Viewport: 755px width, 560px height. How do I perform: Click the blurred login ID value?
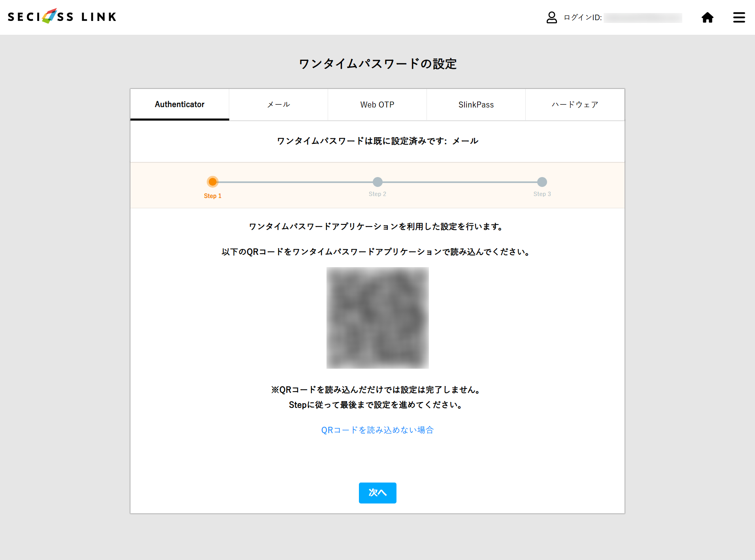(x=643, y=18)
